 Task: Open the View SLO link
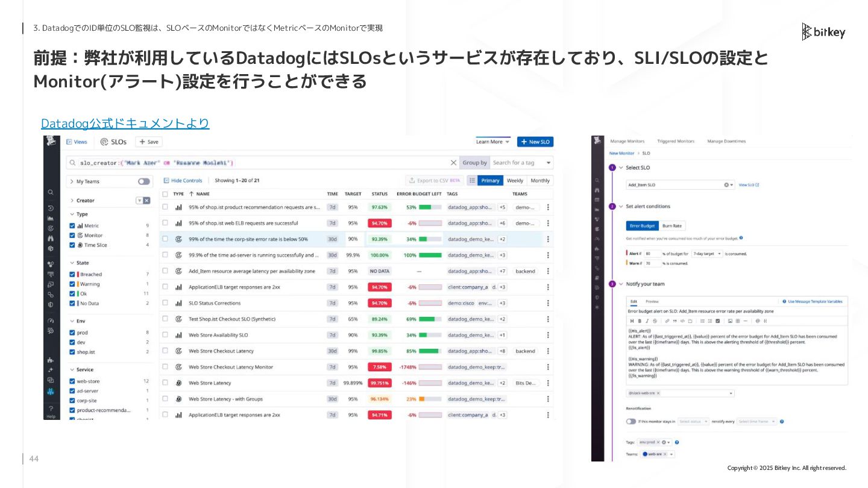click(x=749, y=185)
